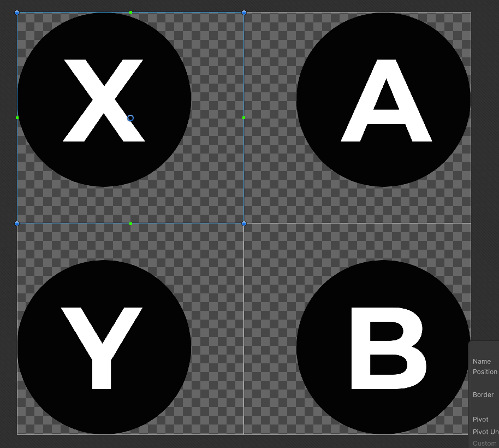Click the Pivot Unit label
The image size is (499, 448).
(486, 432)
